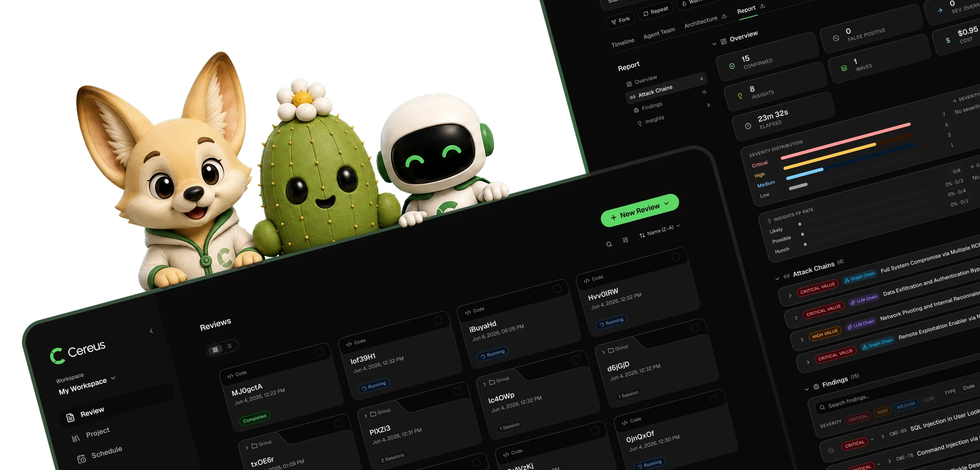Select Attack Chains in Report sidebar
The image size is (980, 470).
tap(666, 89)
